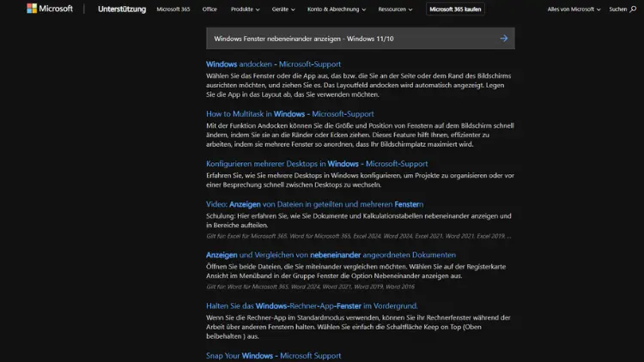This screenshot has height=362, width=644.
Task: Open How to Multitask in Windows result
Action: click(289, 114)
